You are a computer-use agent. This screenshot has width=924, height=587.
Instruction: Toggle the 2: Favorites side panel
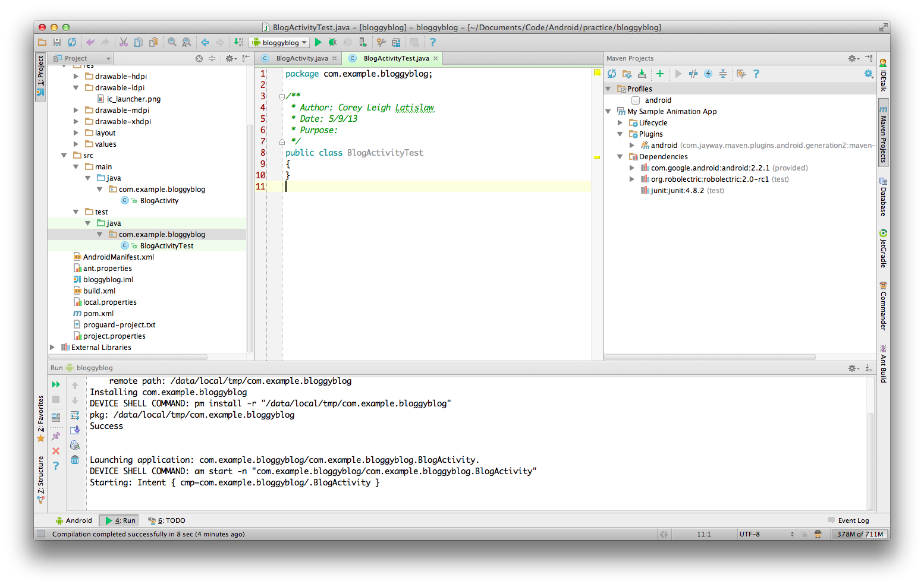click(x=40, y=419)
